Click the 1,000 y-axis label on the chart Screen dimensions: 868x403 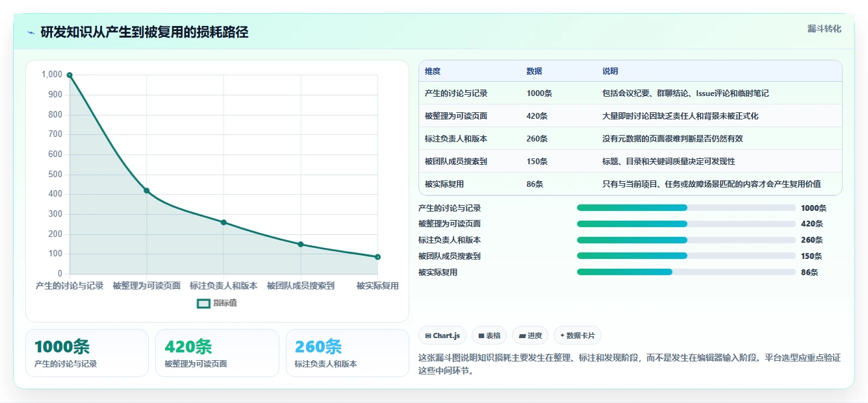pyautogui.click(x=52, y=75)
